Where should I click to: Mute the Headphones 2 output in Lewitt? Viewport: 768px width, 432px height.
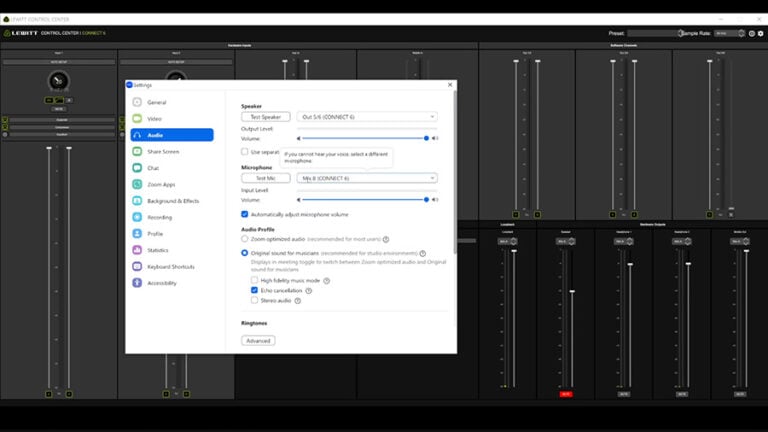(x=682, y=394)
